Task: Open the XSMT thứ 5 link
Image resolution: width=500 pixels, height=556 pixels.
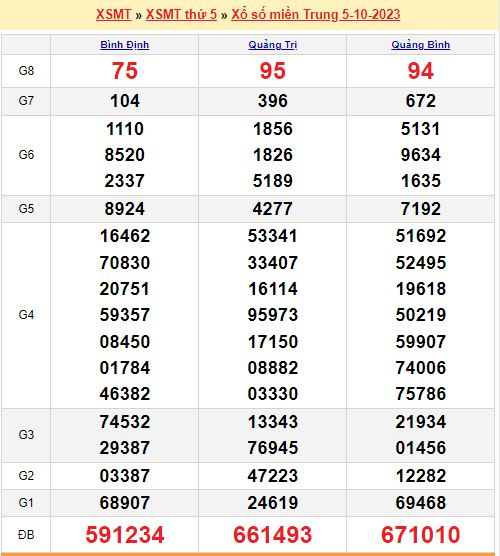Action: coord(181,15)
